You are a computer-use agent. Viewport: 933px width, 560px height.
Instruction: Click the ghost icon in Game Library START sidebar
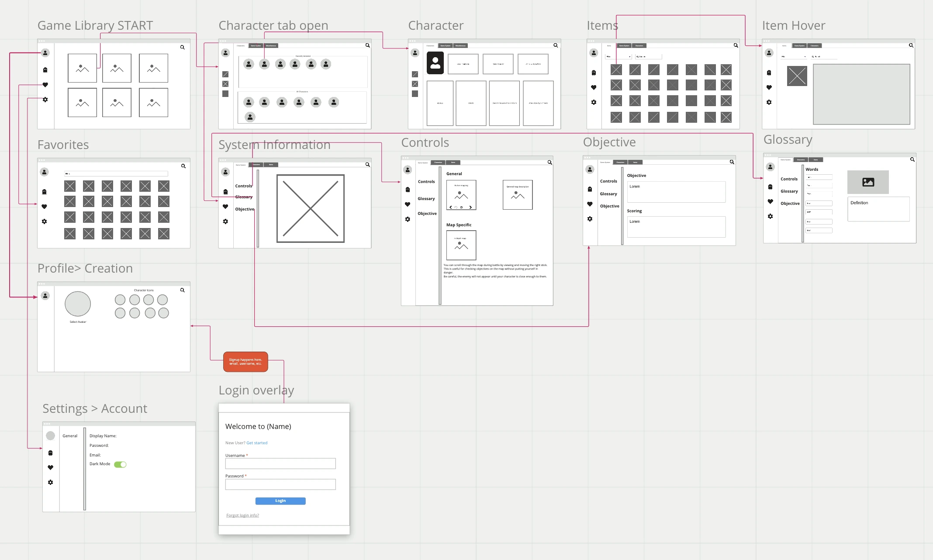(x=45, y=70)
